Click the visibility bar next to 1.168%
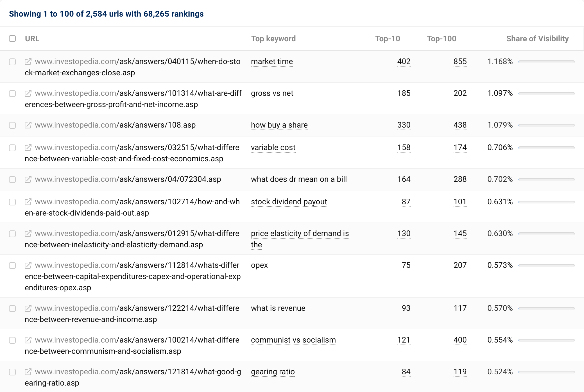 pyautogui.click(x=546, y=62)
